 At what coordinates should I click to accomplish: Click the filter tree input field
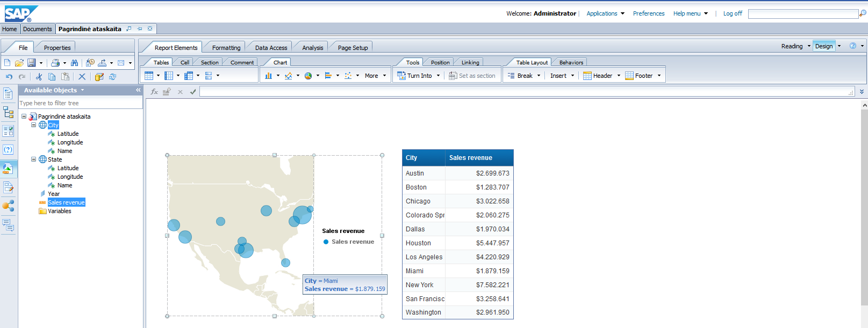80,103
